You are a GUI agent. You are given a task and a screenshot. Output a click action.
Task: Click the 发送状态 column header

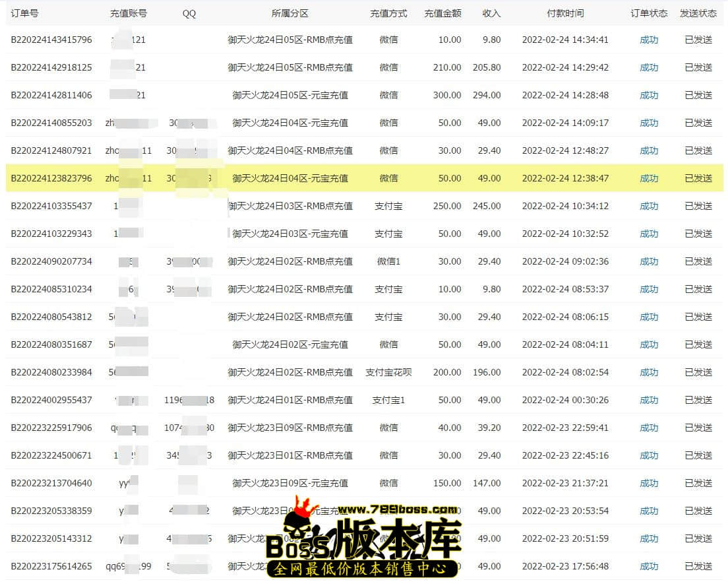click(x=698, y=13)
